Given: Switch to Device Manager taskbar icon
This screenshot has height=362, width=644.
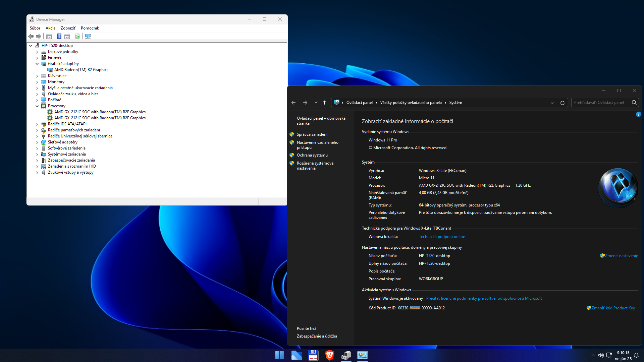Looking at the screenshot, I should point(346,355).
